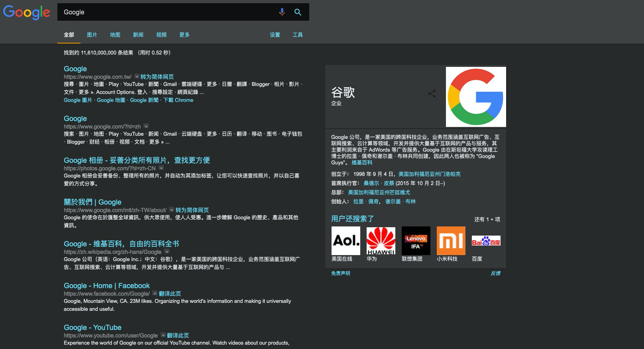644x349 pixels.
Task: Expand the arrow beside www.google.com.tw URL
Action: 137,76
